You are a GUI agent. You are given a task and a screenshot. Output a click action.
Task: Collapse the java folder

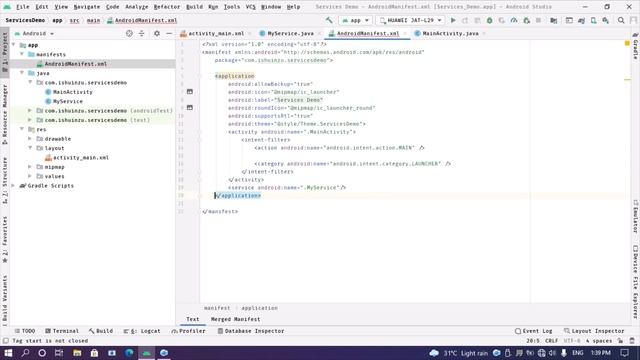point(22,73)
